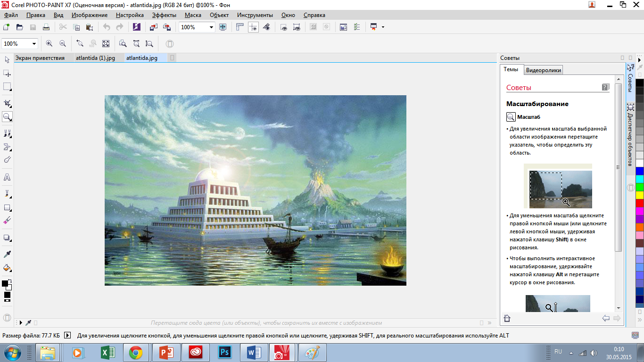This screenshot has height=362, width=644.
Task: Toggle the rulers display icon
Action: point(240,27)
